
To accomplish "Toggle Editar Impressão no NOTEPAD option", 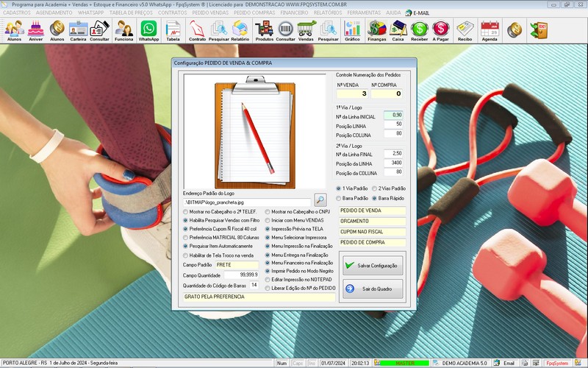I will click(267, 280).
